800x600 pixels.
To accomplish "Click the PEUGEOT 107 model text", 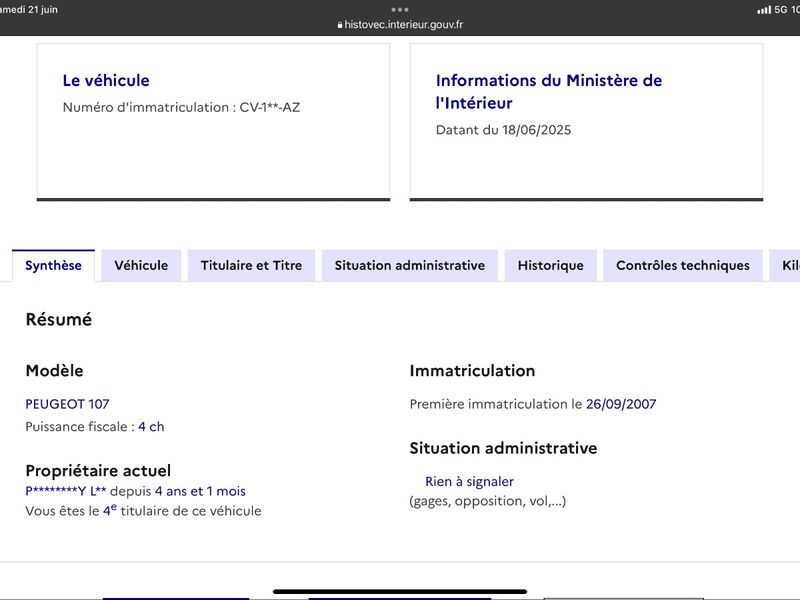I will tap(67, 404).
